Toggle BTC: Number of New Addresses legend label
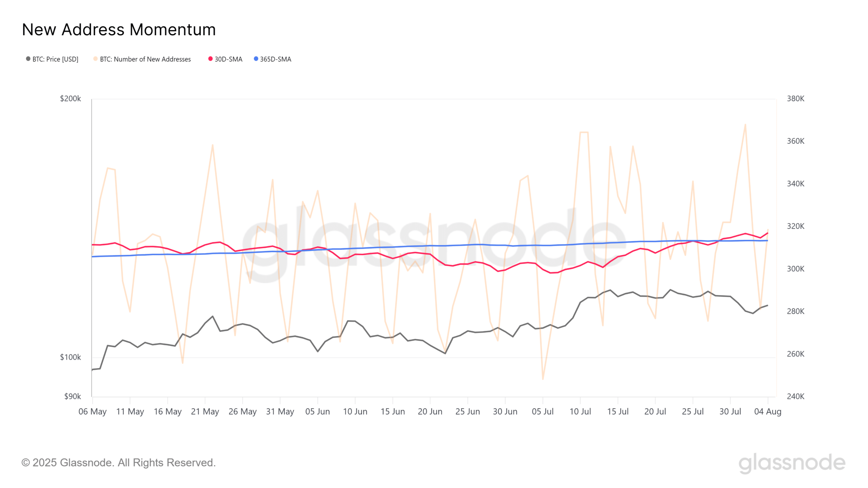 click(x=145, y=59)
